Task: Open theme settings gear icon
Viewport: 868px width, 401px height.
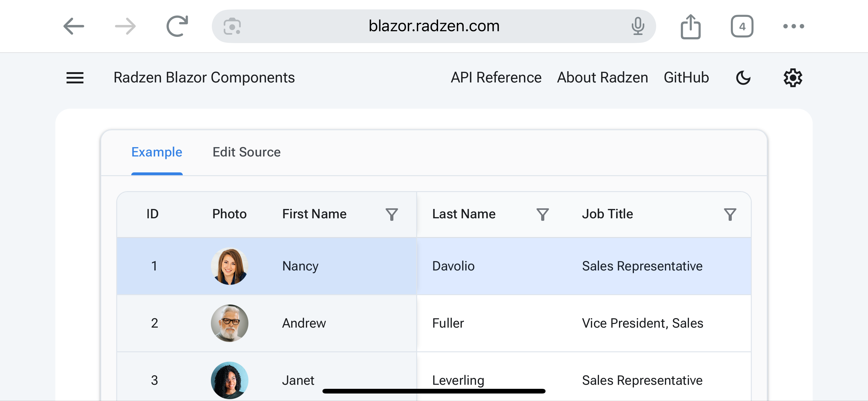Action: pyautogui.click(x=793, y=78)
